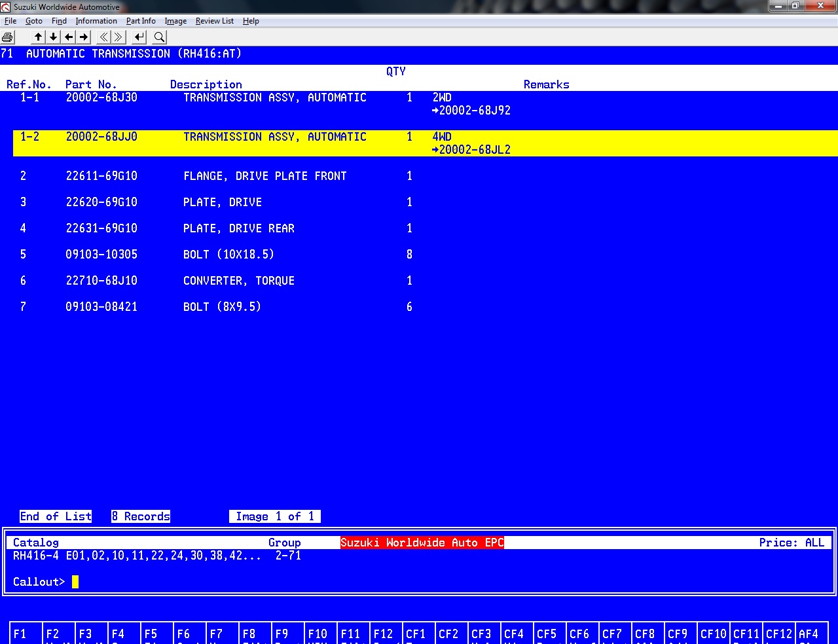
Task: Click the CF8 function key button
Action: (x=648, y=634)
